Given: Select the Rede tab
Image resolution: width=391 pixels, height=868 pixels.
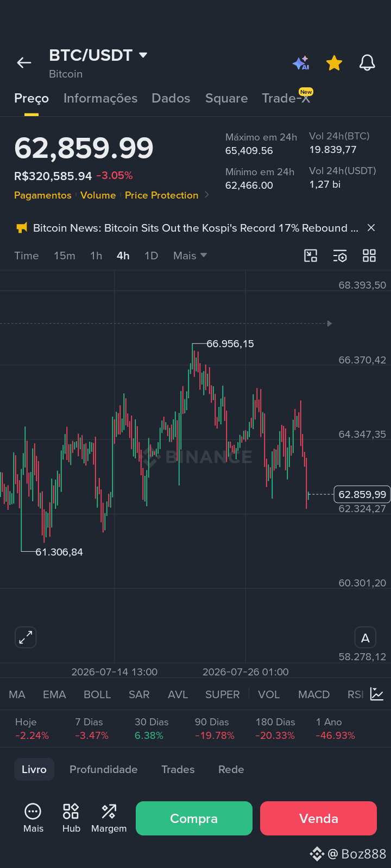Looking at the screenshot, I should coord(231,769).
